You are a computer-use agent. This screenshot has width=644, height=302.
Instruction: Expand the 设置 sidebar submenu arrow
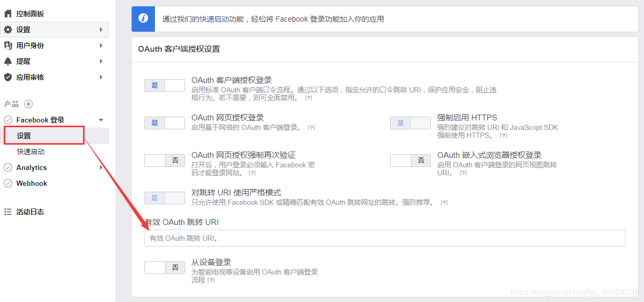click(101, 30)
